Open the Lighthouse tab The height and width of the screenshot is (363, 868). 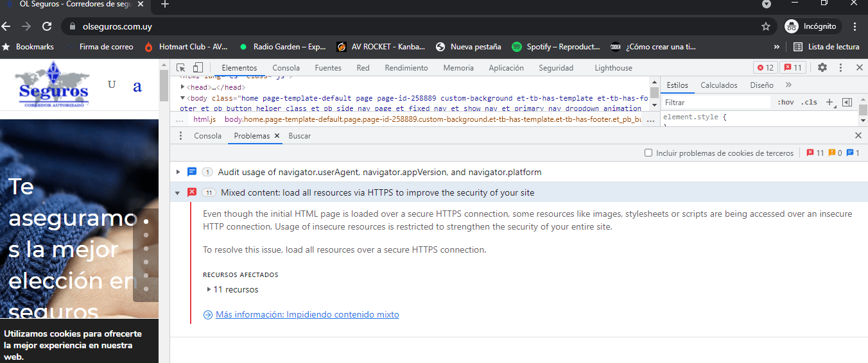[613, 67]
